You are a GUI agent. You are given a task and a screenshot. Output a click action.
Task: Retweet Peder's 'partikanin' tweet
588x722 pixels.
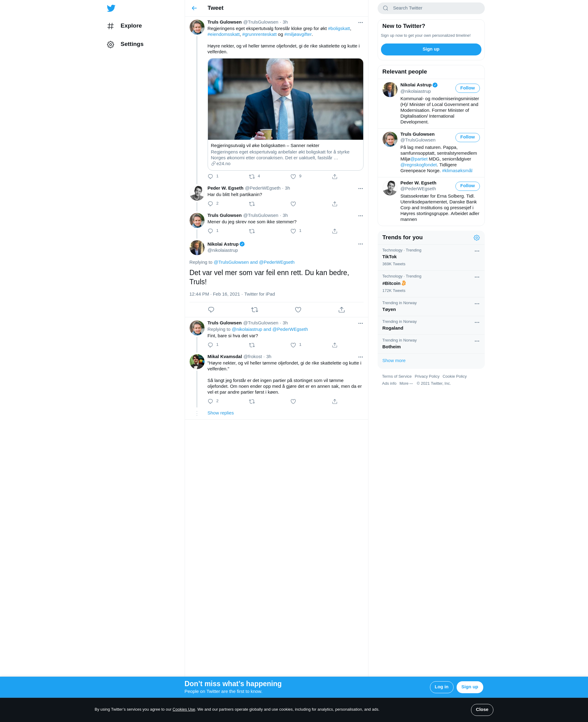(252, 204)
